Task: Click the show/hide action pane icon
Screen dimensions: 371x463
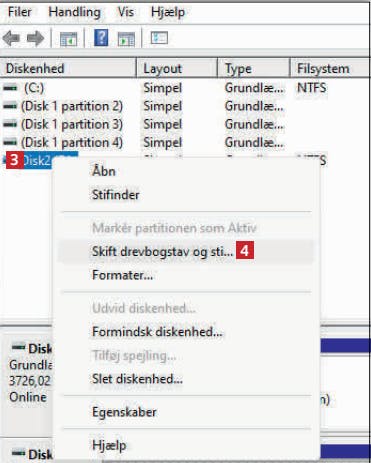Action: point(126,39)
